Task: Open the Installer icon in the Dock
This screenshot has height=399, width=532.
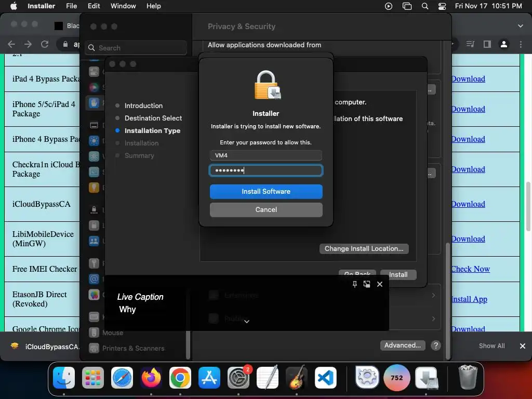Action: coord(427,378)
